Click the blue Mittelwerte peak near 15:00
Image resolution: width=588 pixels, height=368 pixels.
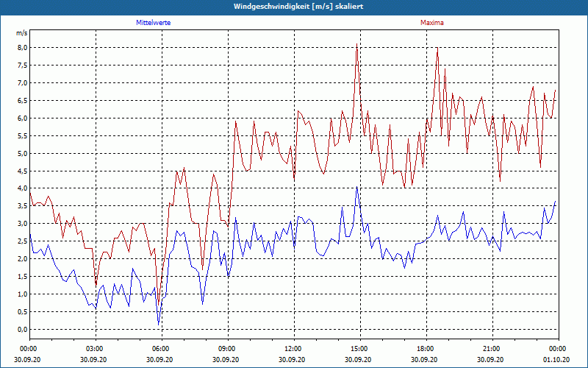pyautogui.click(x=356, y=187)
